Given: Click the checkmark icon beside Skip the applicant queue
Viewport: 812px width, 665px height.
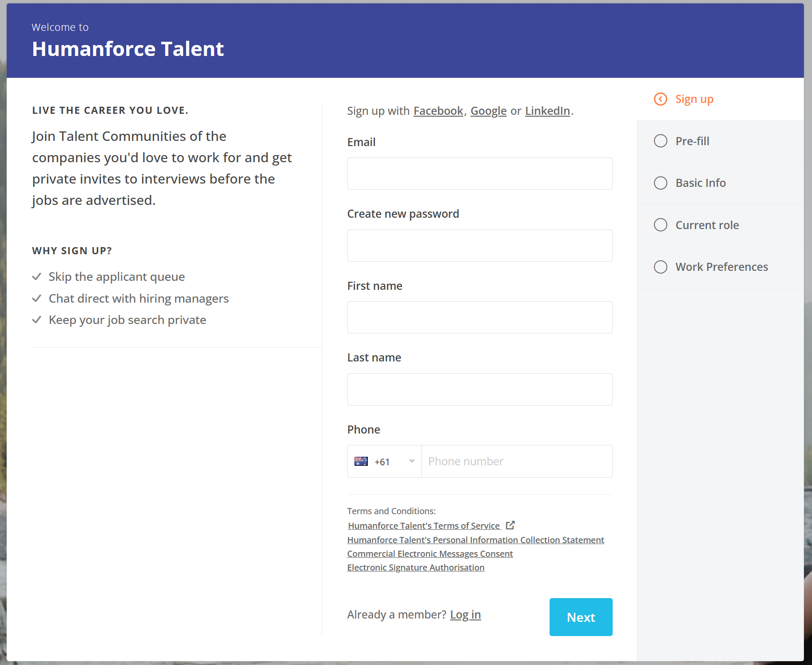Looking at the screenshot, I should click(x=37, y=277).
